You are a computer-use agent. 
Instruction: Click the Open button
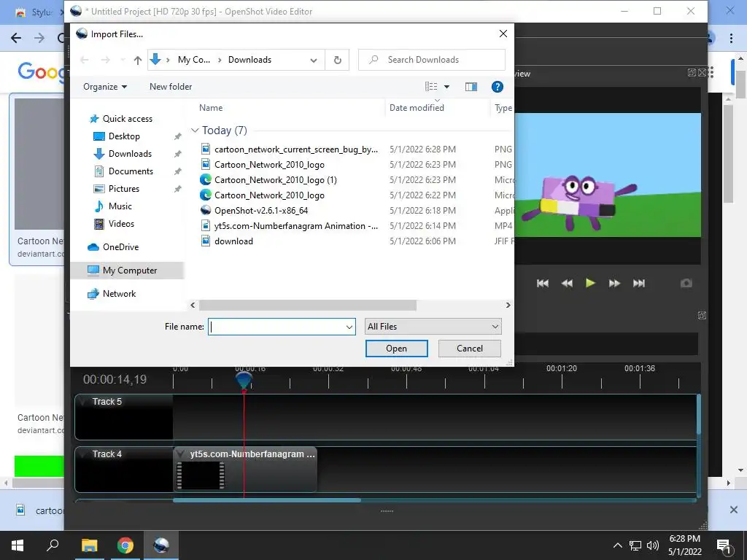tap(396, 349)
